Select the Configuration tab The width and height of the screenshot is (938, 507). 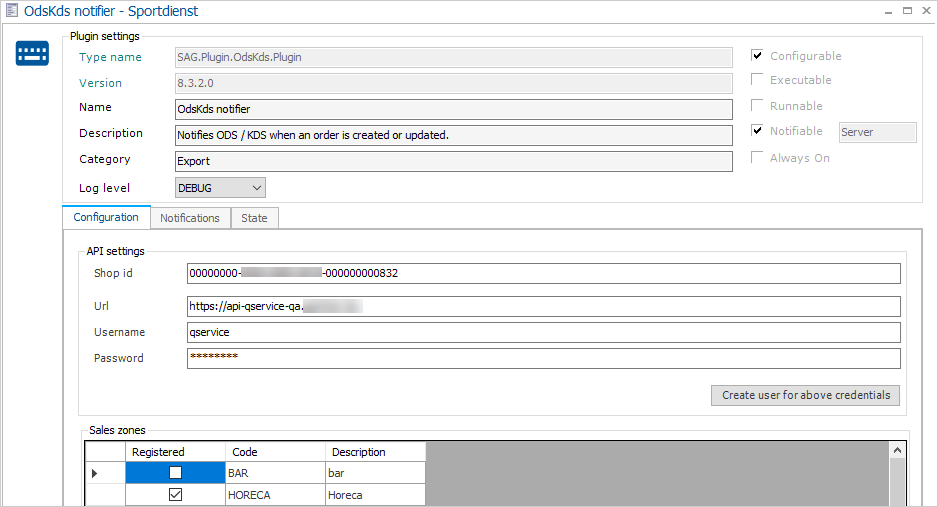coord(106,217)
